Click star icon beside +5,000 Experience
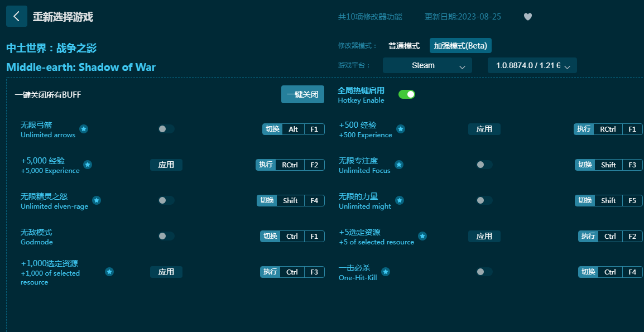This screenshot has width=644, height=332. pos(88,165)
